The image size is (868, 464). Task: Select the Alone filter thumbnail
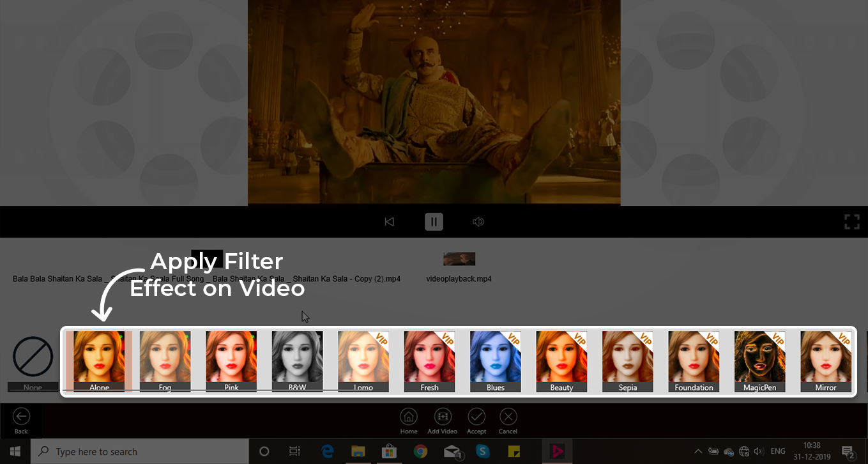99,361
